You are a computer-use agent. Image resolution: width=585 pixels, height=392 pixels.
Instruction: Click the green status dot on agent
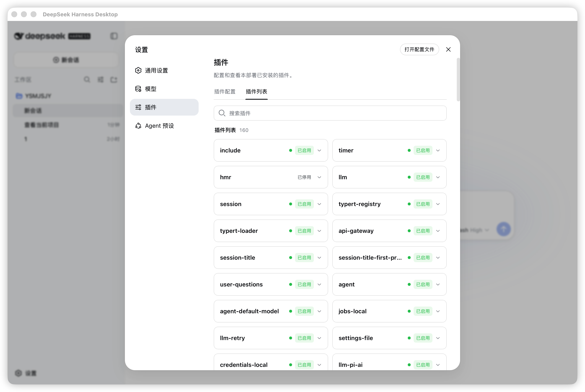409,285
